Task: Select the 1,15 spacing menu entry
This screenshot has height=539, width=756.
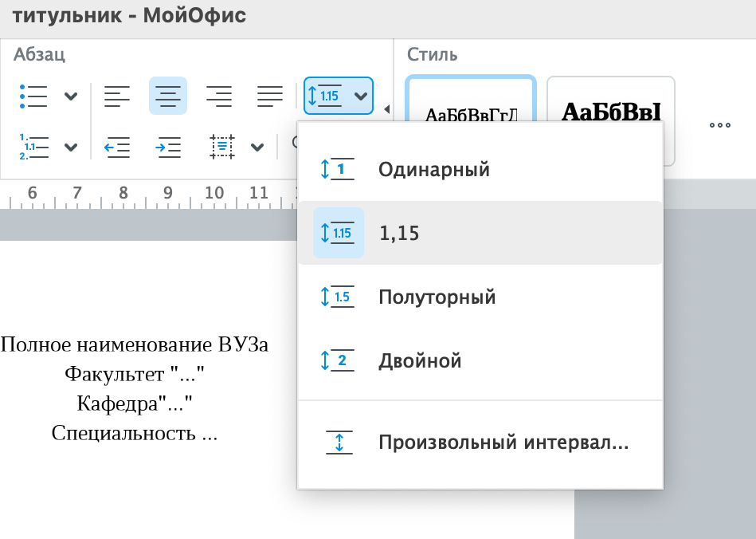Action: point(480,233)
